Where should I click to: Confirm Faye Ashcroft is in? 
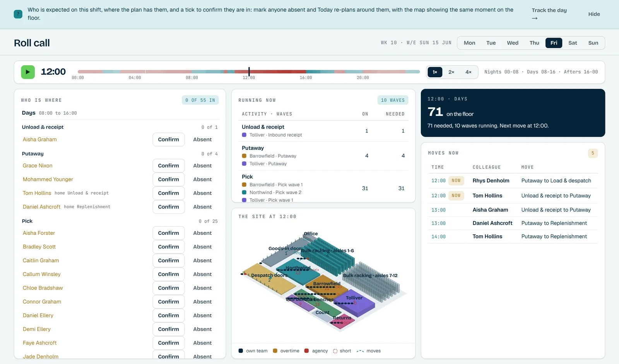pos(168,343)
